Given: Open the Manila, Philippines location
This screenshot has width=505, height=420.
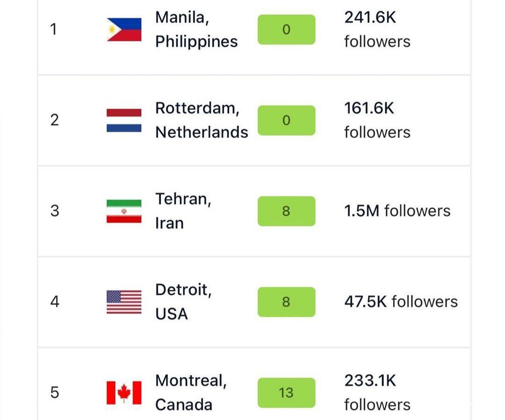Looking at the screenshot, I should point(196,30).
